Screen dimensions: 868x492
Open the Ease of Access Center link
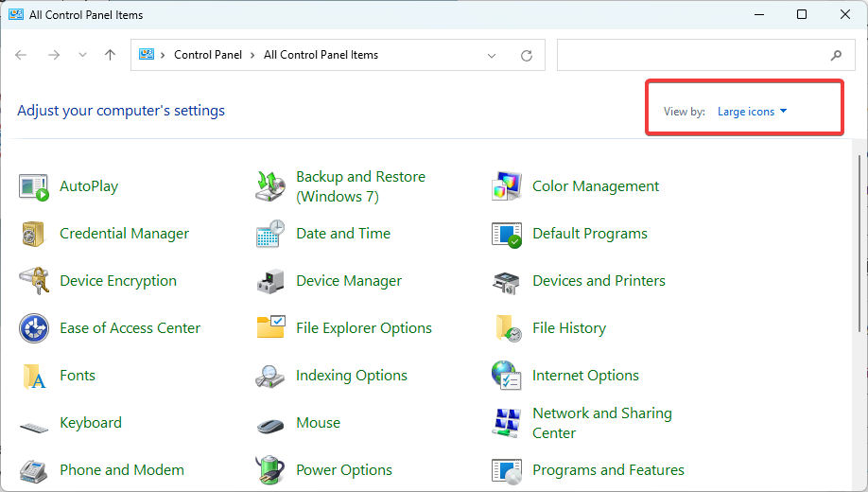pos(130,328)
